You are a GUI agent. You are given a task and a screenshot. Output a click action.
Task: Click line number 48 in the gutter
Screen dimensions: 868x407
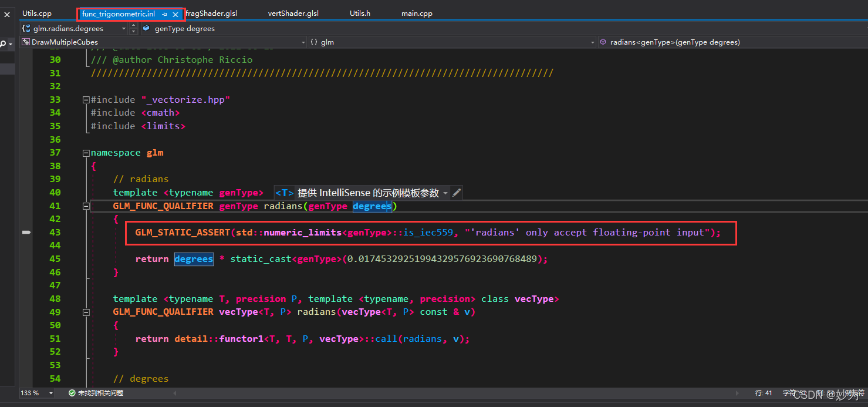point(55,299)
